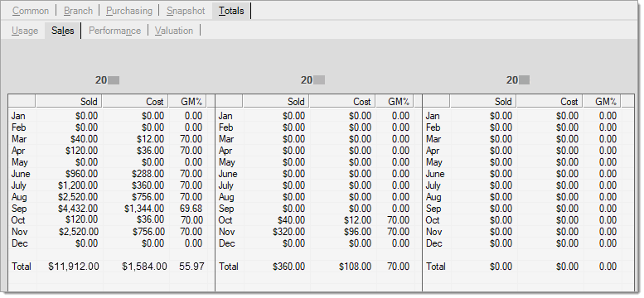Click Sold column header in first table

[x=69, y=101]
